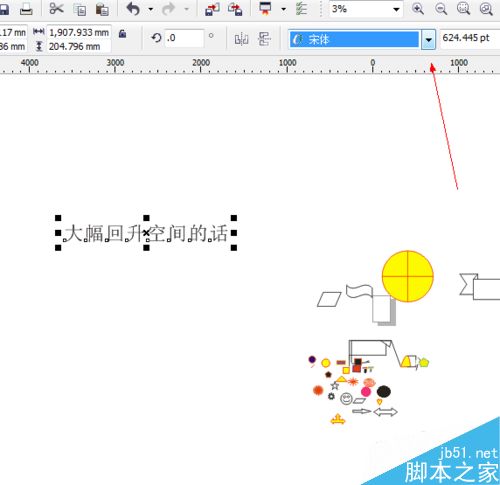Select the yellow-green pentagon shape
The image size is (500, 485).
pyautogui.click(x=424, y=362)
